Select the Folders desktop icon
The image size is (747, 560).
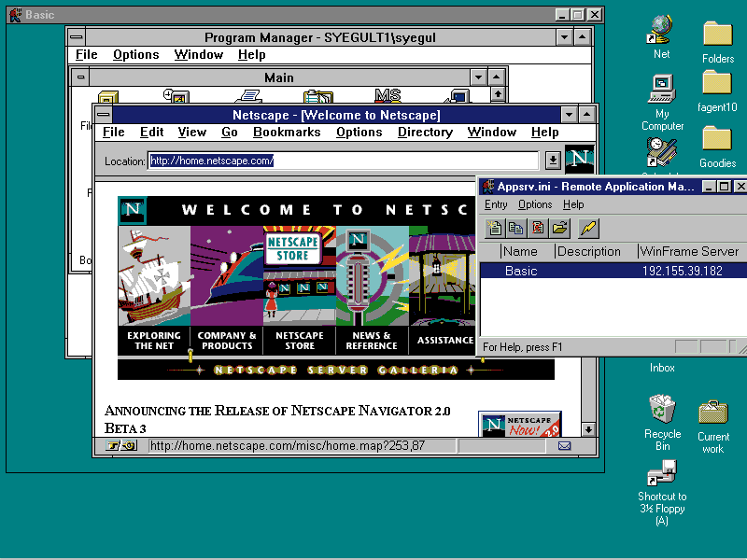(717, 42)
